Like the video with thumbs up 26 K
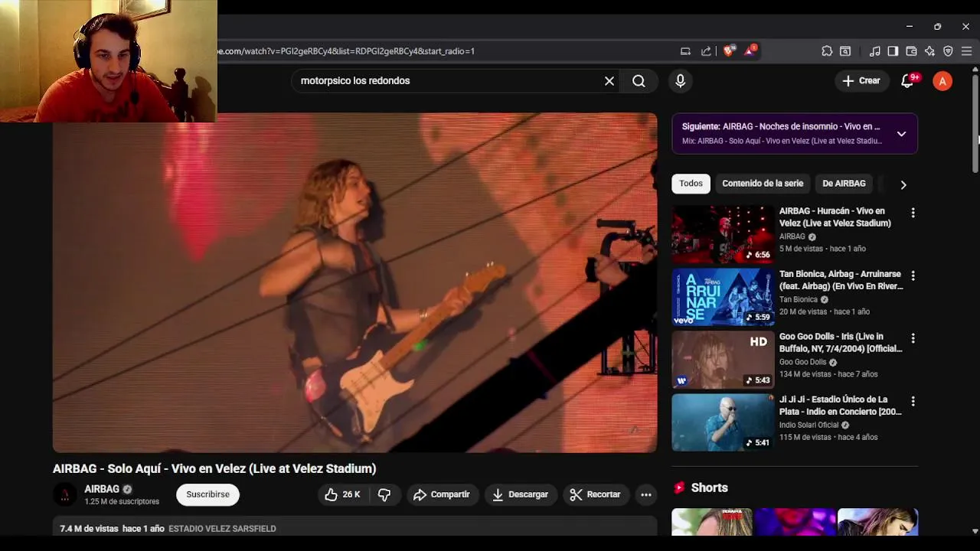 pos(342,495)
